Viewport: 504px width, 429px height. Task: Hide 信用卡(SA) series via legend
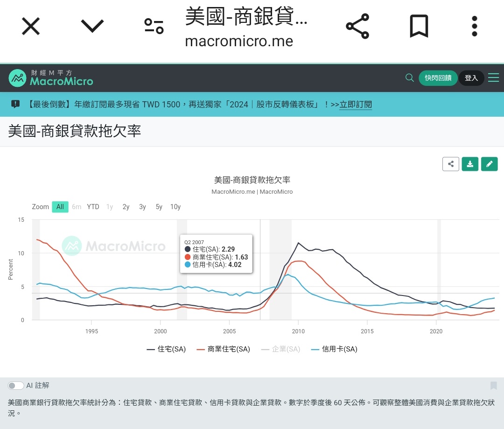tap(334, 349)
